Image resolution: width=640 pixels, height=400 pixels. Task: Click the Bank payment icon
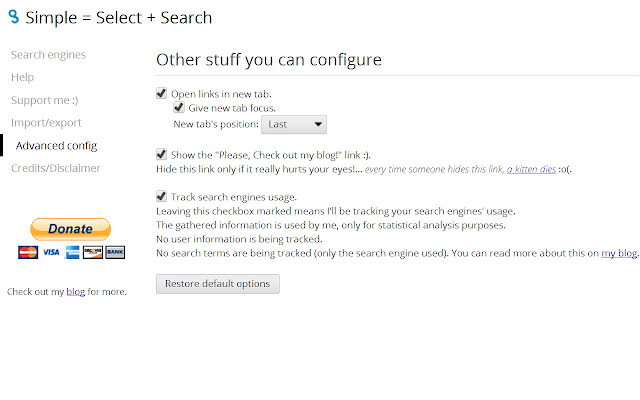[x=115, y=252]
